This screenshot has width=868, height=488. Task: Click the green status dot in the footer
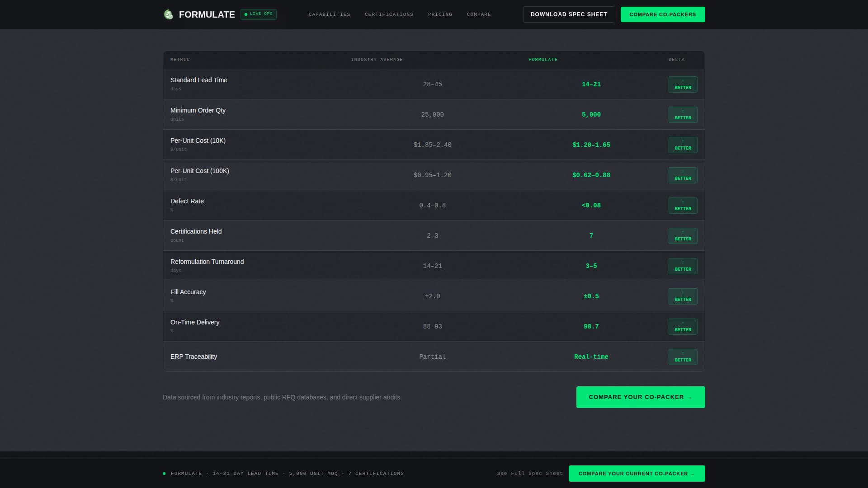163,473
